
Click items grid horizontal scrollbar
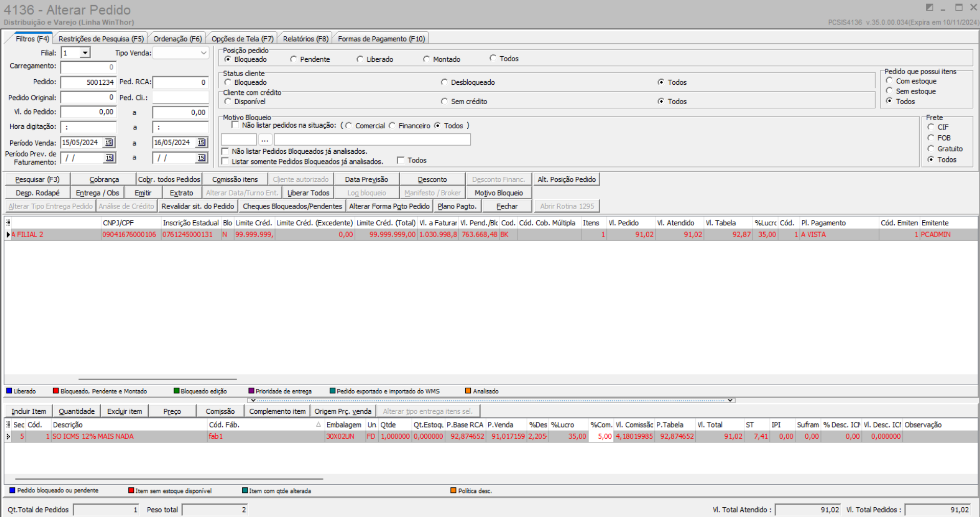click(x=169, y=479)
